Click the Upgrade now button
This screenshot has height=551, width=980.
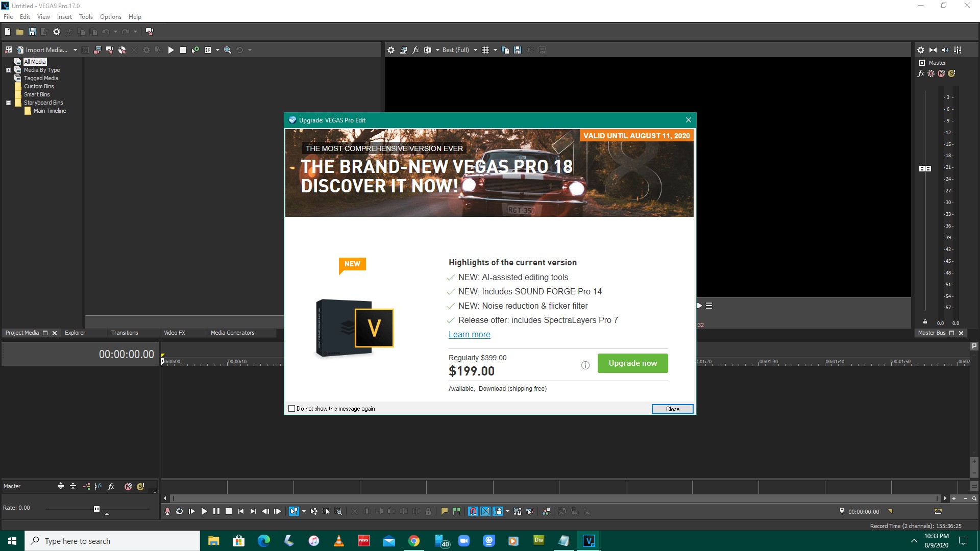[x=633, y=363]
